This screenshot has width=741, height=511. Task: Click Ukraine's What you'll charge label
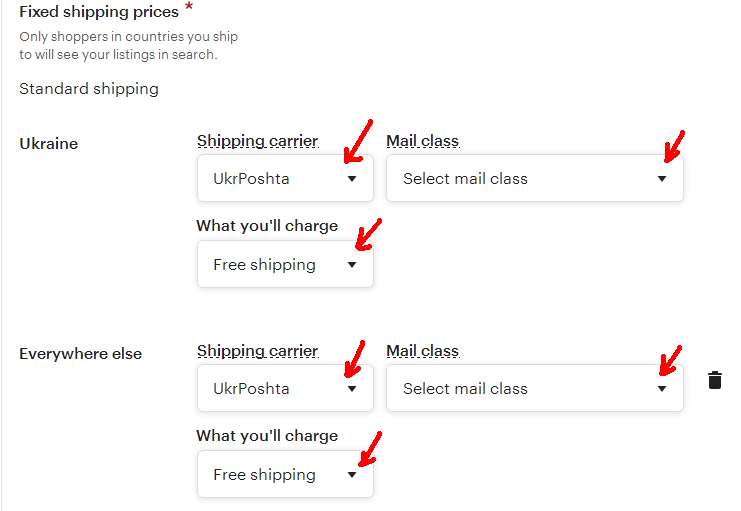click(267, 226)
